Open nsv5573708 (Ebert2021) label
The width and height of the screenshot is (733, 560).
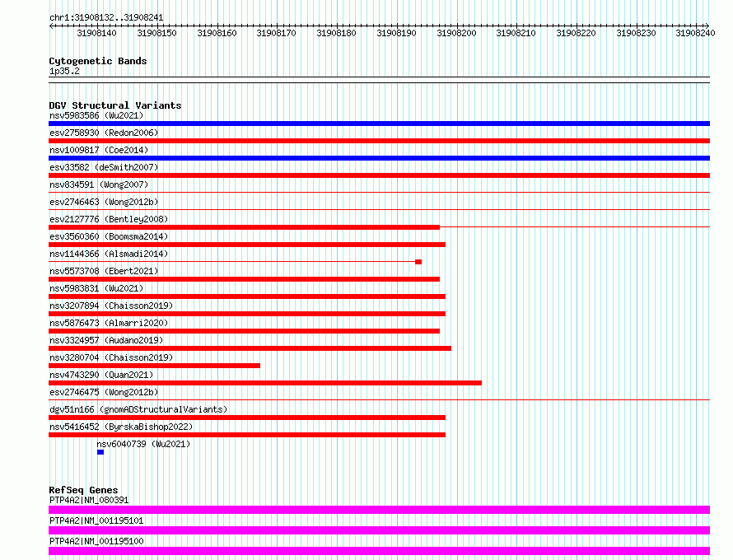pyautogui.click(x=104, y=271)
